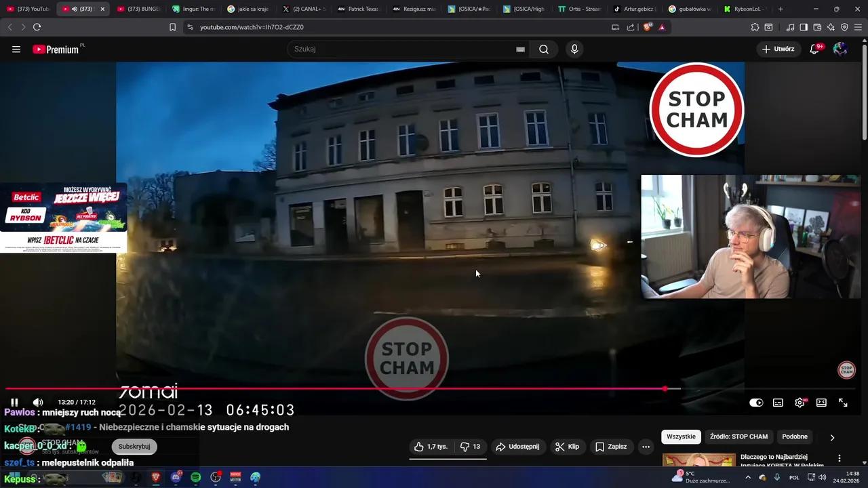Open the account avatar menu
Screen dimensions: 868x488
pos(840,49)
